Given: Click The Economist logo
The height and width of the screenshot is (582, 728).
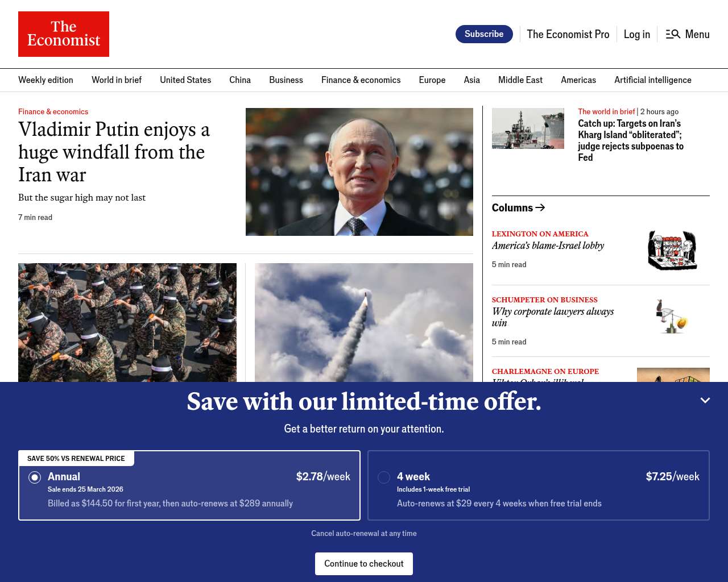Looking at the screenshot, I should 64,34.
